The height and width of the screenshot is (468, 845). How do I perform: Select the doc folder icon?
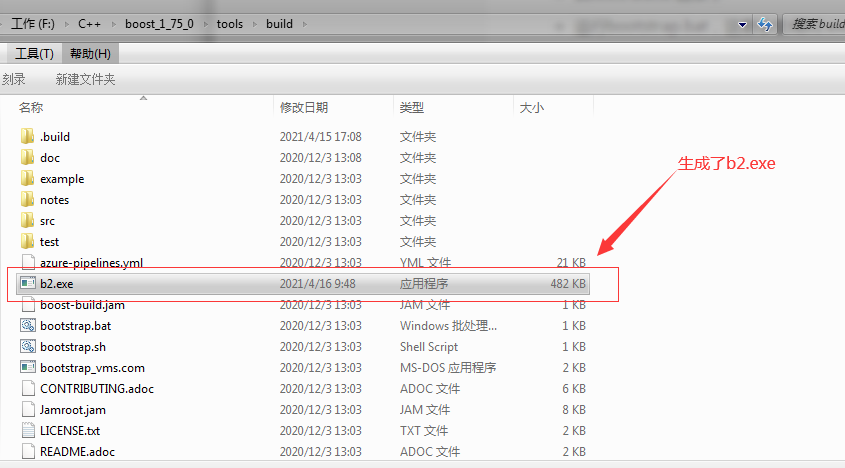pos(27,157)
